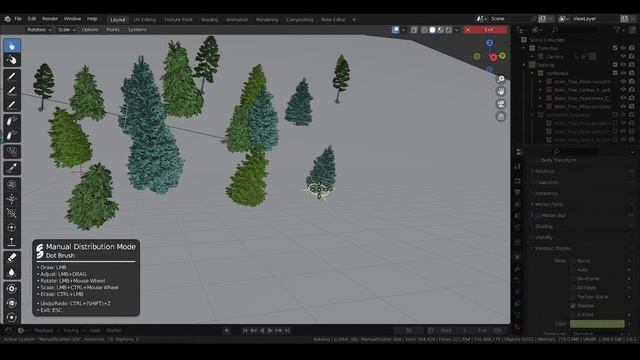Add a new workspace with plus tab

[x=354, y=20]
